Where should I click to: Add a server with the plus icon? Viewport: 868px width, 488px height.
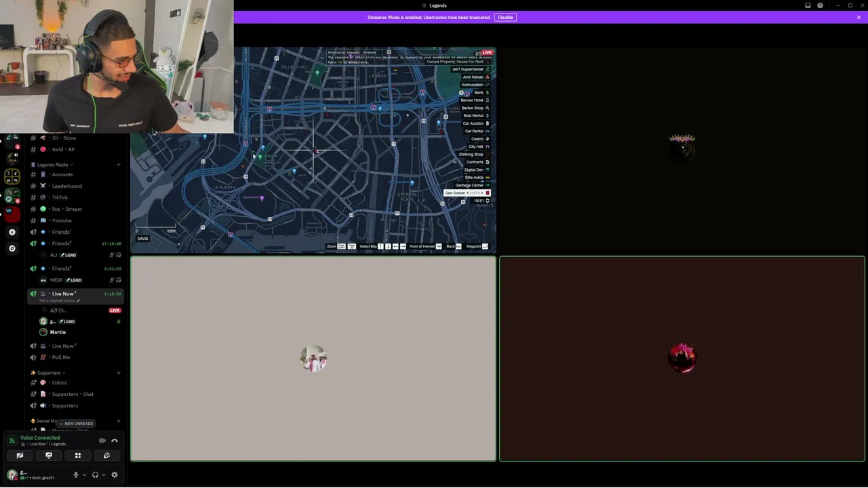[12, 232]
